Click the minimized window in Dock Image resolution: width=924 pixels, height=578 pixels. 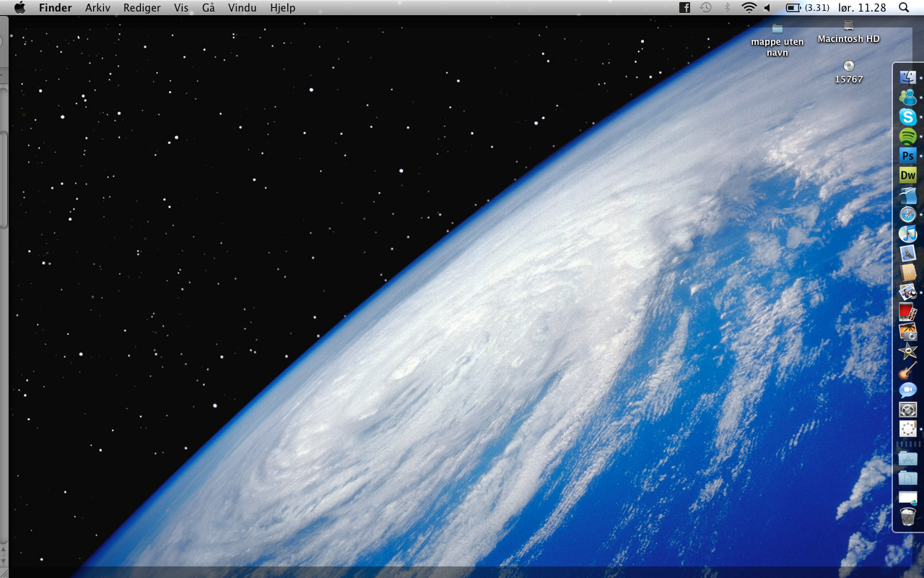tap(907, 497)
